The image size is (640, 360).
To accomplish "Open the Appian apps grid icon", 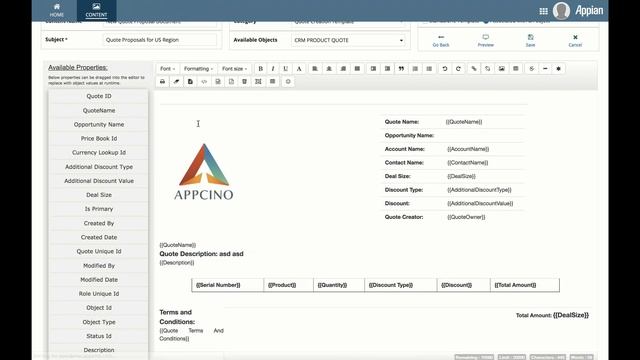I will coord(543,11).
